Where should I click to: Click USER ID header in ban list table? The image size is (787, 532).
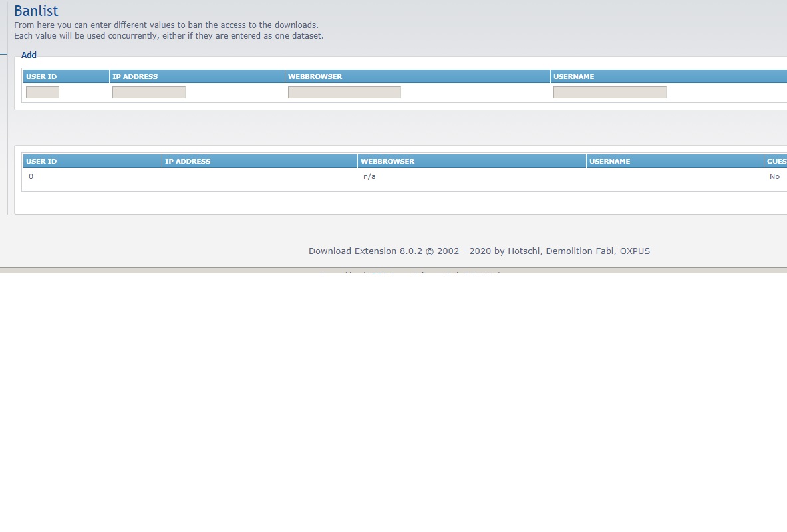[x=41, y=161]
